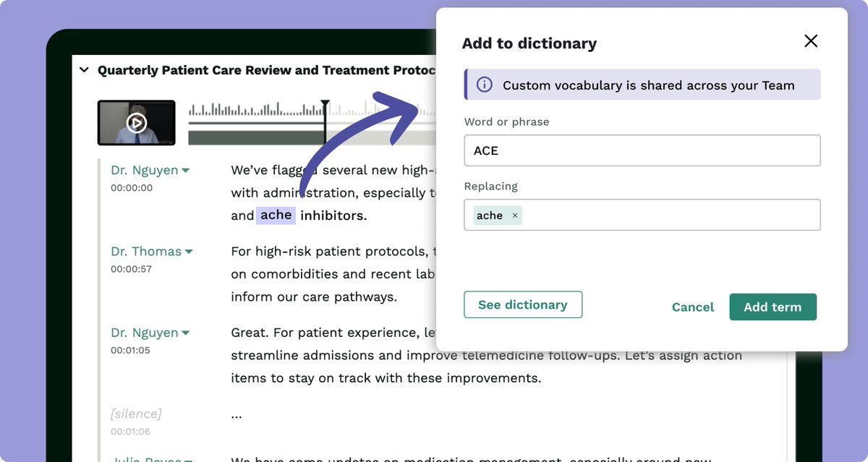The image size is (868, 462).
Task: Cancel adding the term
Action: tap(693, 307)
